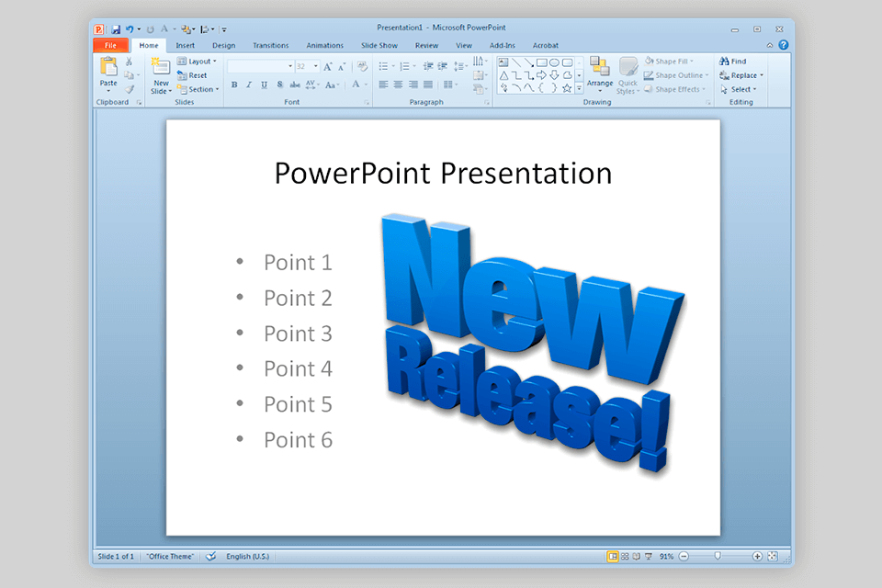Select the text box shape in gallery
The width and height of the screenshot is (882, 588).
coord(503,62)
